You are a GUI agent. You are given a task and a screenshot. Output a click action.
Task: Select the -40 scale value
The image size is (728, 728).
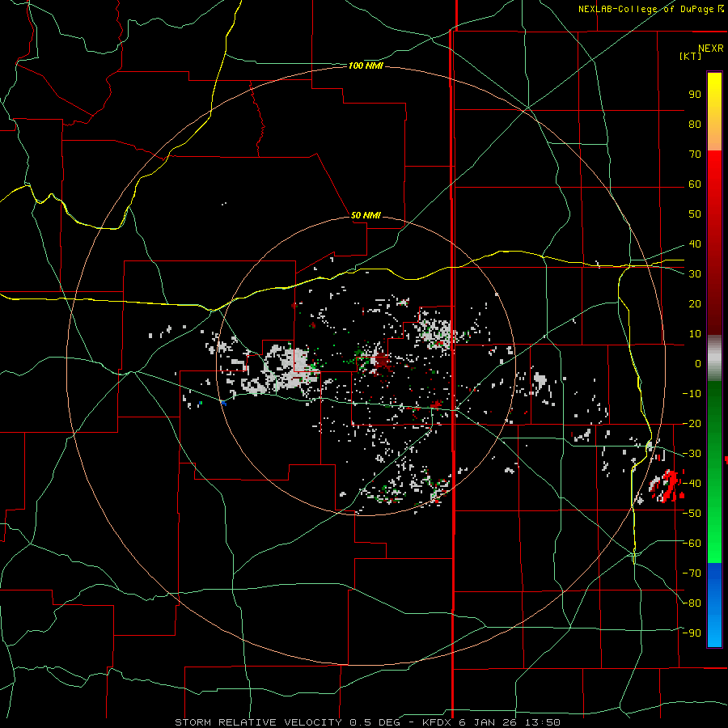692,484
